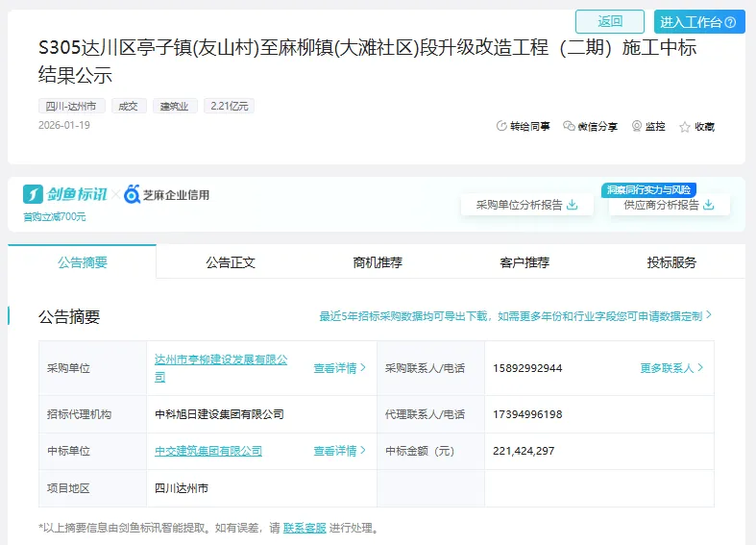Go to the 投标服务 tab
The height and width of the screenshot is (545, 756).
(671, 262)
